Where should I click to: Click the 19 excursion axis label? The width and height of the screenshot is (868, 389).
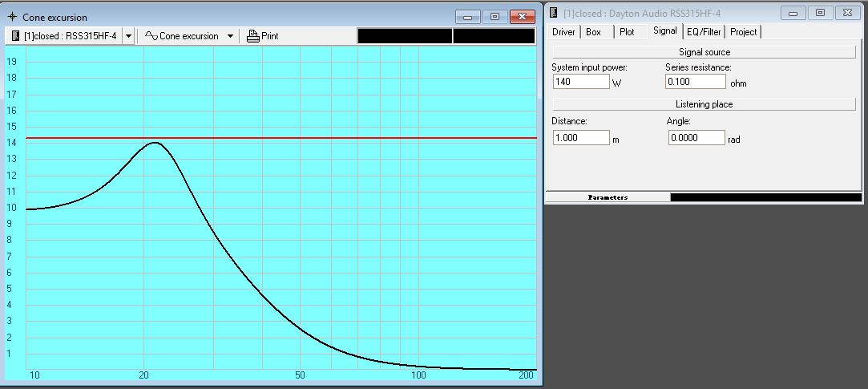tap(10, 62)
